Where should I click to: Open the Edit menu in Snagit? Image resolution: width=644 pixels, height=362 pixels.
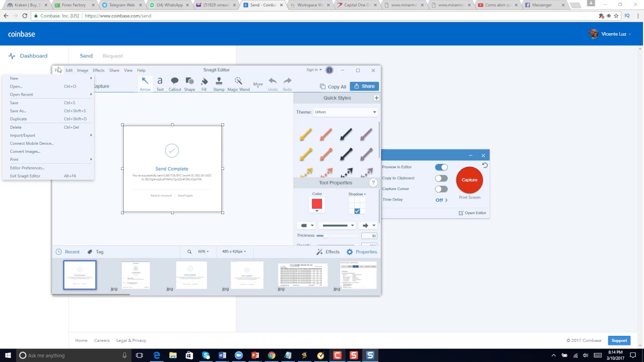69,70
